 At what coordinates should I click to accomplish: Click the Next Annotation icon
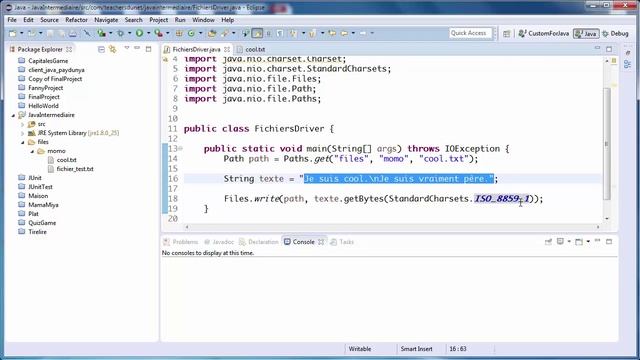coord(293,33)
